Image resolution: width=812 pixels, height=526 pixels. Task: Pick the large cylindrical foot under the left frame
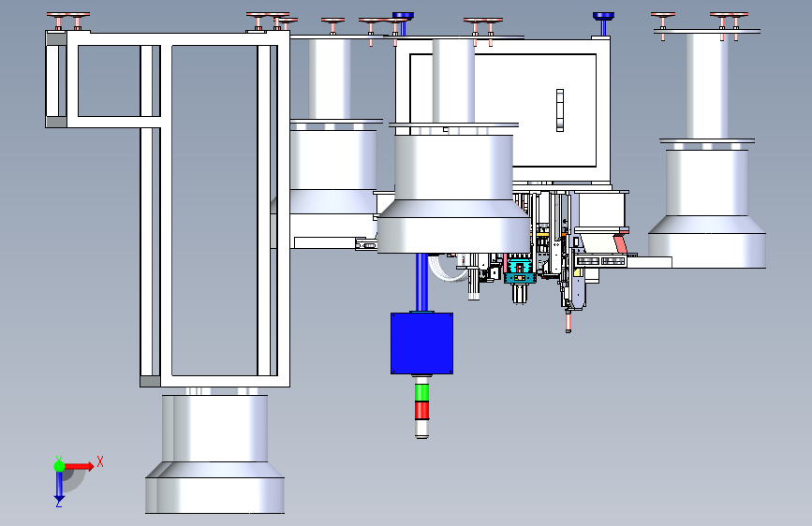click(214, 454)
